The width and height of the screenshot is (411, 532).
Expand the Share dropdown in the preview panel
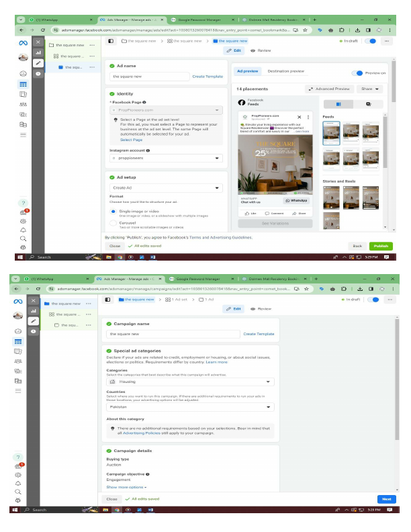pyautogui.click(x=369, y=89)
